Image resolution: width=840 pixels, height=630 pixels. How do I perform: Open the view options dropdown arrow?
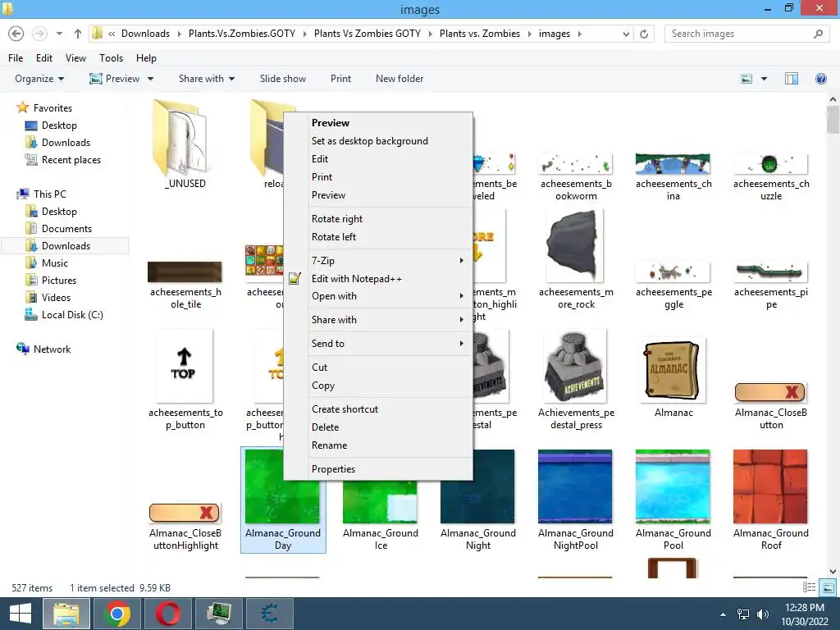[x=764, y=79]
